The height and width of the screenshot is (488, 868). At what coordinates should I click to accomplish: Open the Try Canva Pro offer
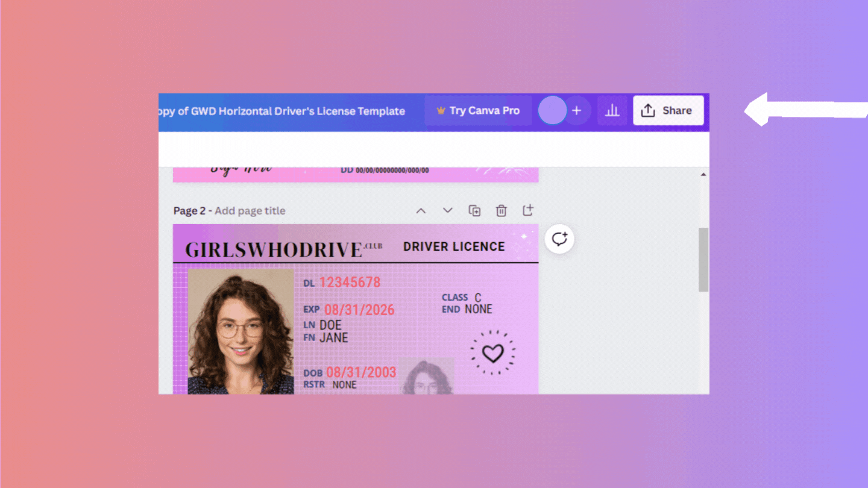point(478,110)
